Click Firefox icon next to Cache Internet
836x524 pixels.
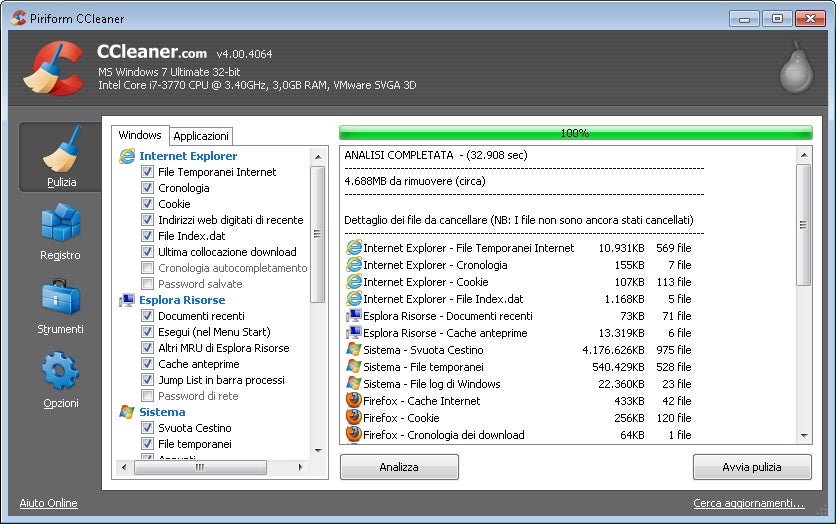[x=353, y=401]
